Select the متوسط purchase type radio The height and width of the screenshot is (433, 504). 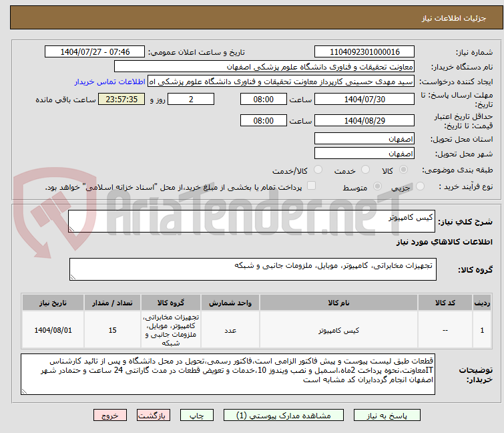[x=377, y=186]
